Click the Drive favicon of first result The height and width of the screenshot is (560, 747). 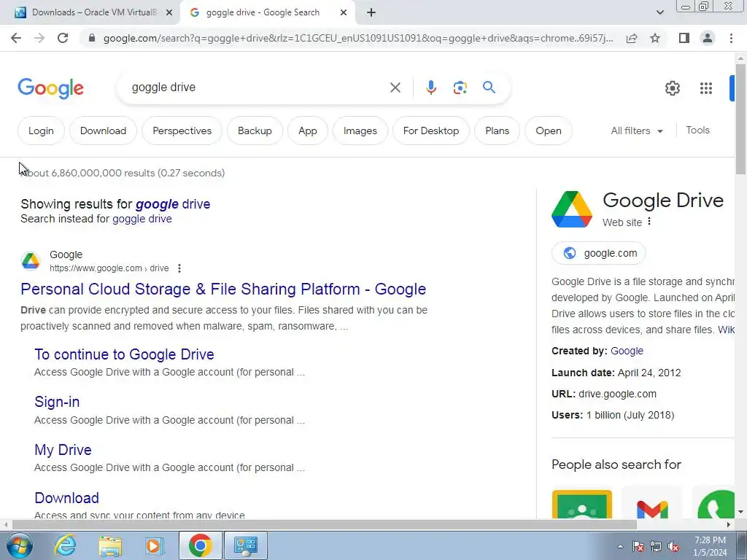pos(31,261)
